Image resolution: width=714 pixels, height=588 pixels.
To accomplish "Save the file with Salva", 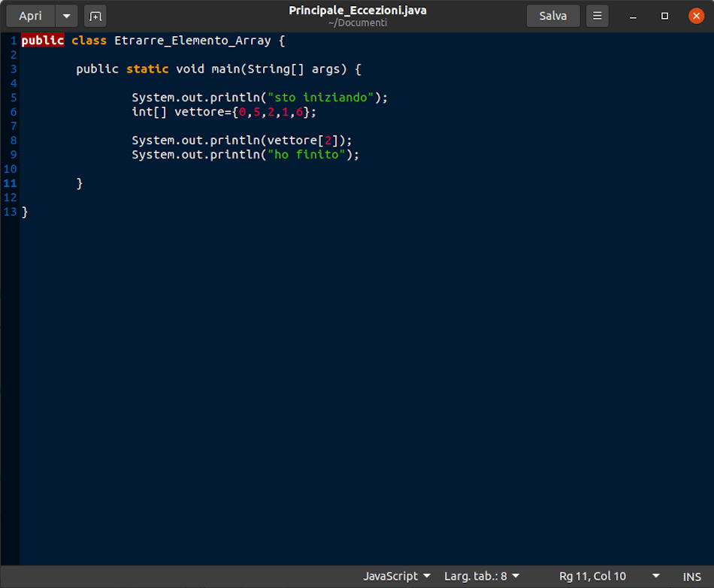I will [x=553, y=16].
